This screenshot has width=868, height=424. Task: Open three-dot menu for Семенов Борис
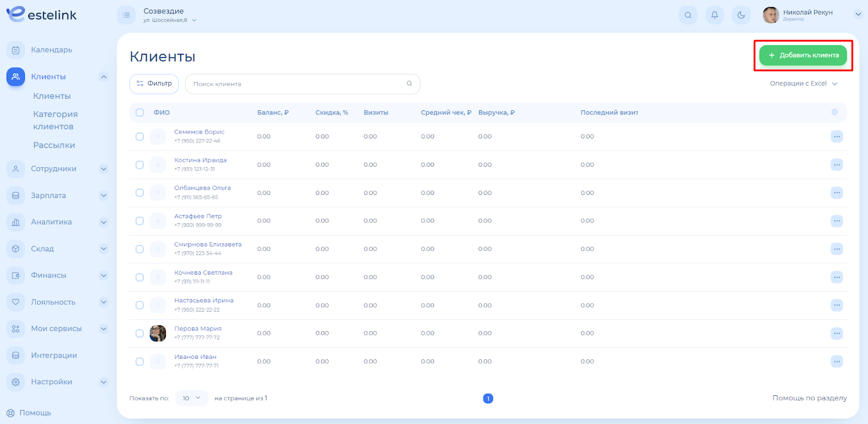pyautogui.click(x=837, y=137)
